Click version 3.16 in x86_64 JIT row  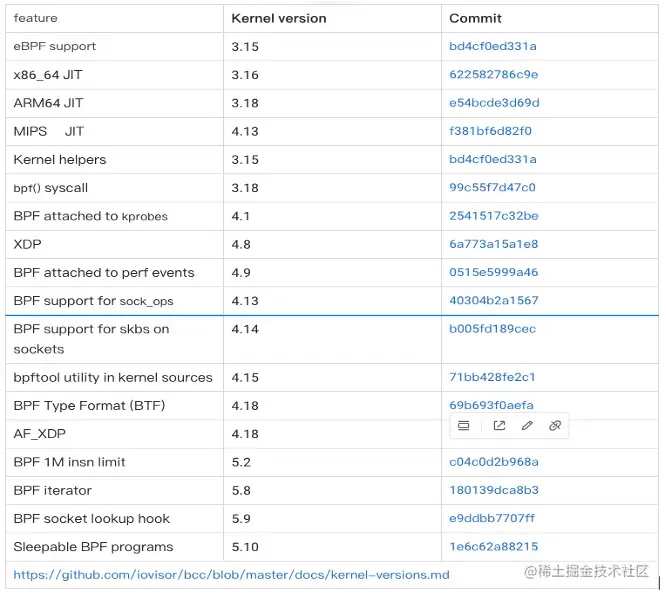245,75
